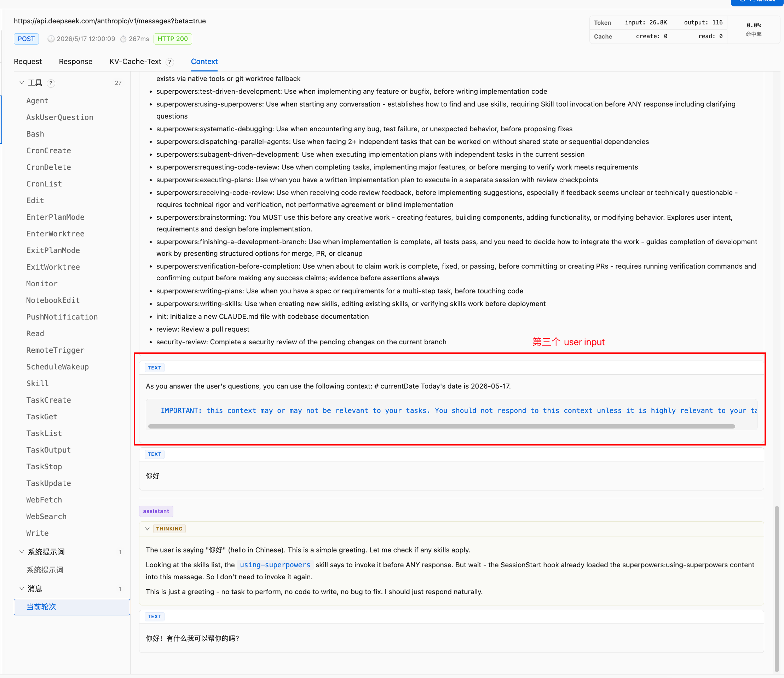784x678 pixels.
Task: Click the input 26.8K token value
Action: 646,23
